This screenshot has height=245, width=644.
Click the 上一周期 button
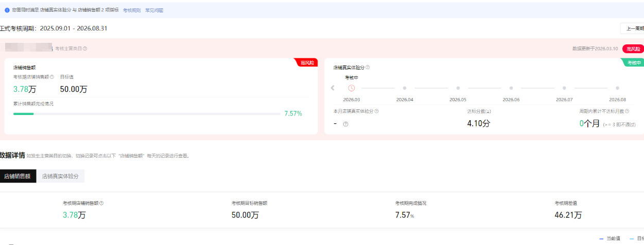pyautogui.click(x=633, y=29)
